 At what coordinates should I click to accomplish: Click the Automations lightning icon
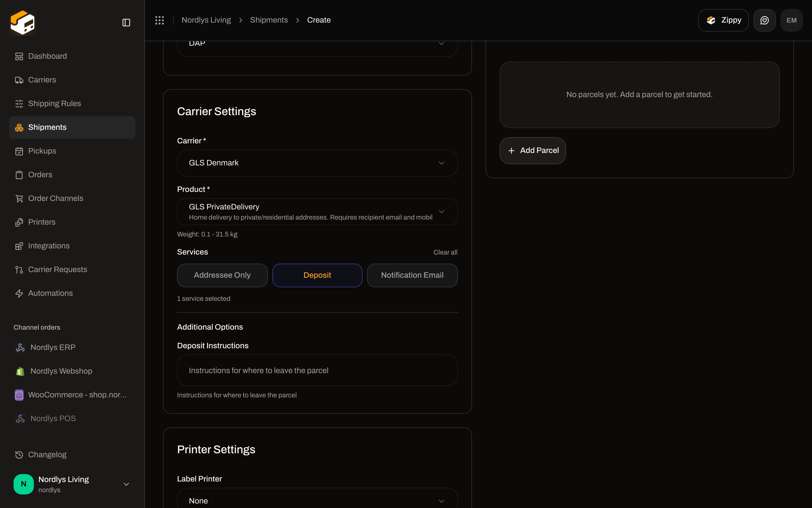coord(19,293)
